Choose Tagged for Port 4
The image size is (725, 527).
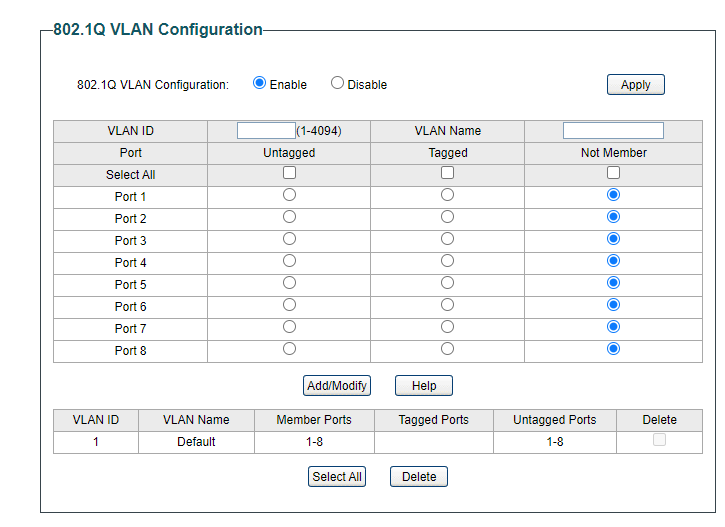(x=447, y=261)
